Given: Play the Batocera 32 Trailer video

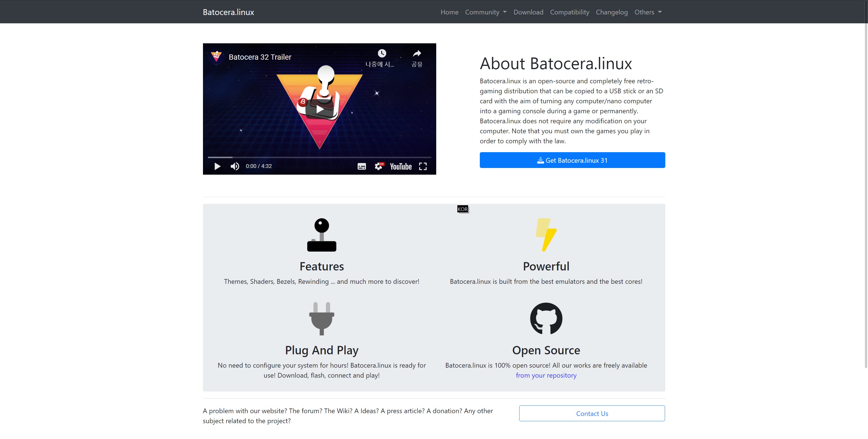Looking at the screenshot, I should click(x=319, y=109).
